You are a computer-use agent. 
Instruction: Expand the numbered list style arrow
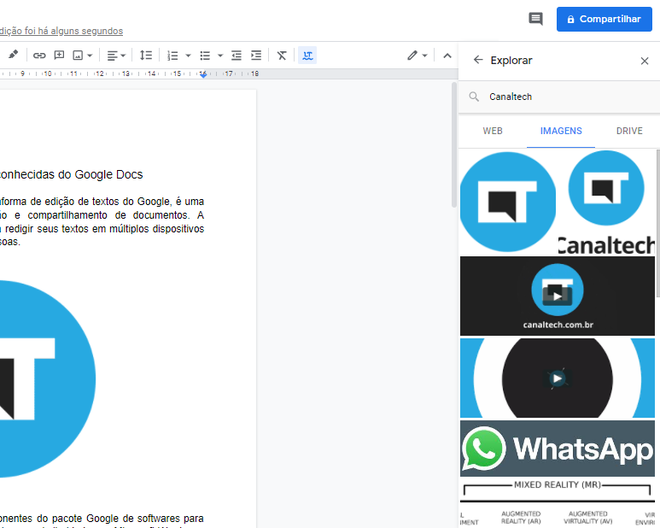click(x=188, y=55)
